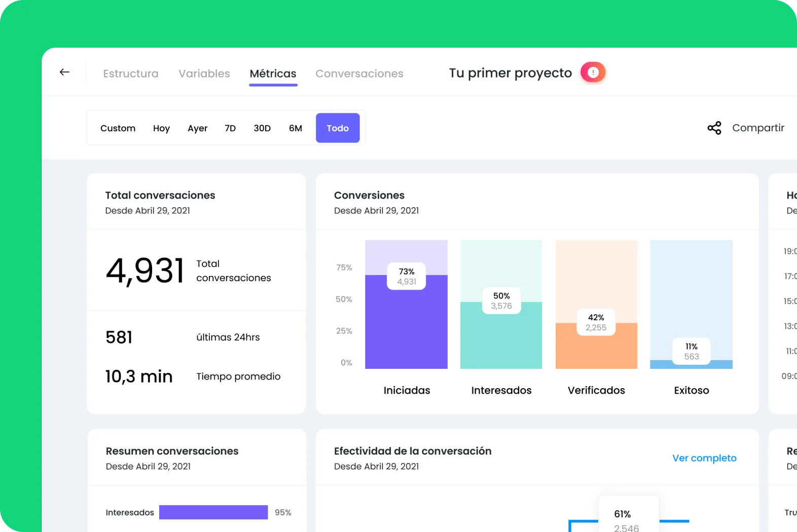Screen dimensions: 797x532
Task: Choose the Custom date range
Action: pyautogui.click(x=118, y=128)
